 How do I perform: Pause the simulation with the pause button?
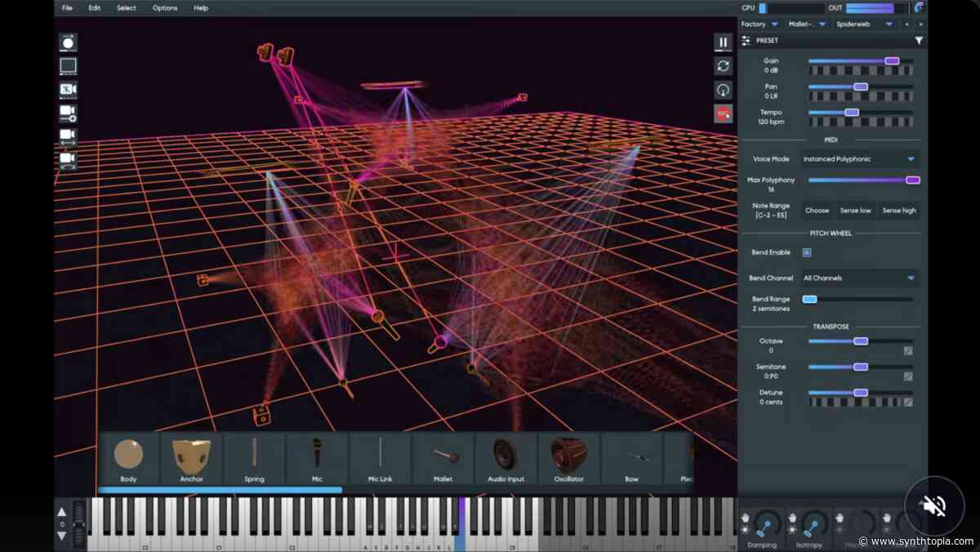(723, 42)
